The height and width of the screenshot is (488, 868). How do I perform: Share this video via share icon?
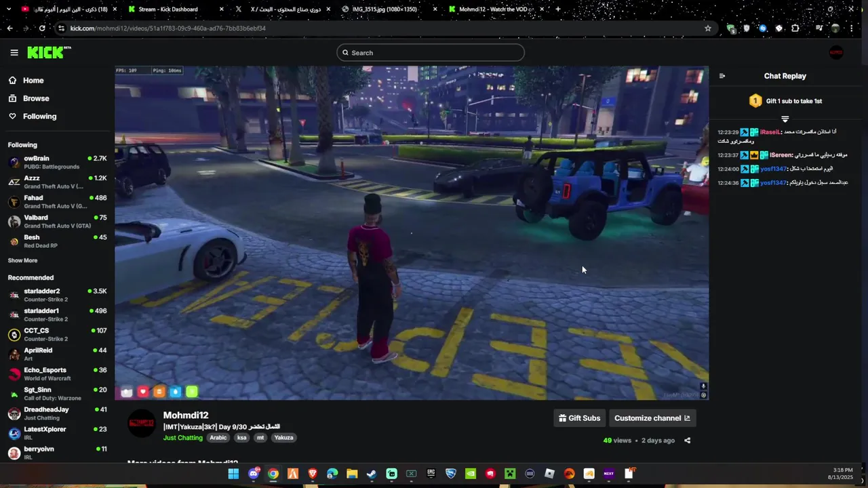click(x=687, y=441)
